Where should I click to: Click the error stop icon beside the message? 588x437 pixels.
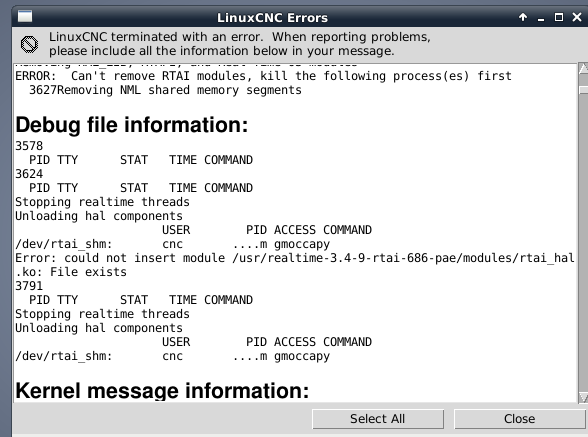click(29, 44)
